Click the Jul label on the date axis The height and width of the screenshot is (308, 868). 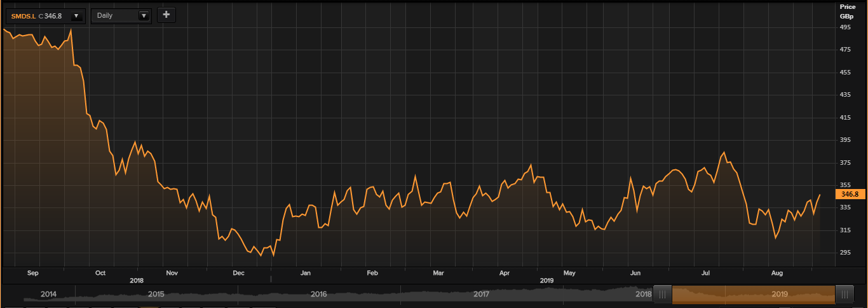705,273
